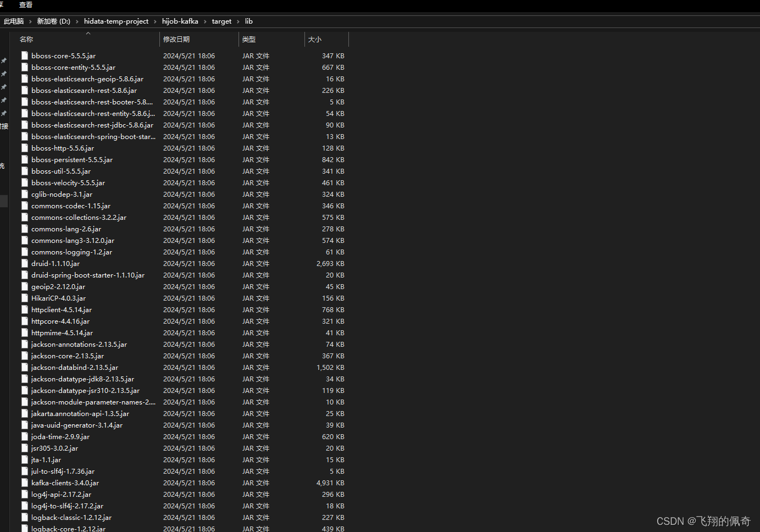Select bboss-core-entity-5.5.5.jar file name
The image size is (760, 532).
[73, 67]
